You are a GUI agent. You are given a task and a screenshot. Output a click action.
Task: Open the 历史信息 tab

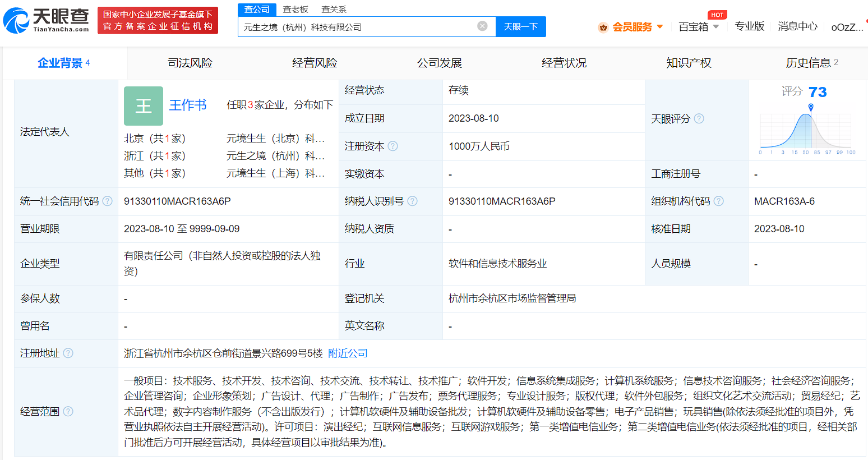point(811,63)
